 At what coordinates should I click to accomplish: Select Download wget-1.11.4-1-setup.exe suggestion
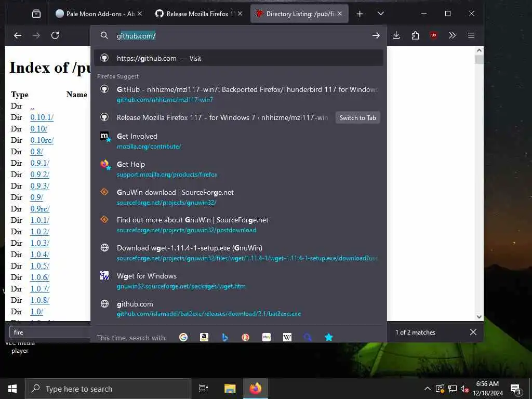238,253
